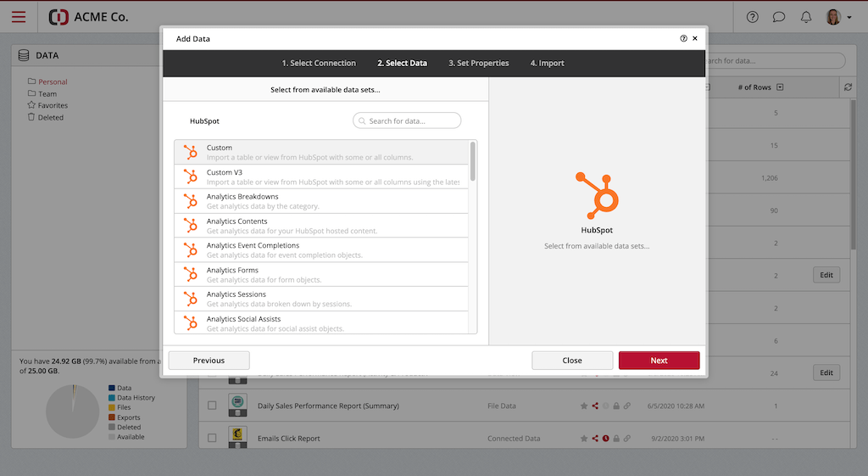Click the lock icon on Emails Click Report
This screenshot has height=476, width=868.
[616, 439]
